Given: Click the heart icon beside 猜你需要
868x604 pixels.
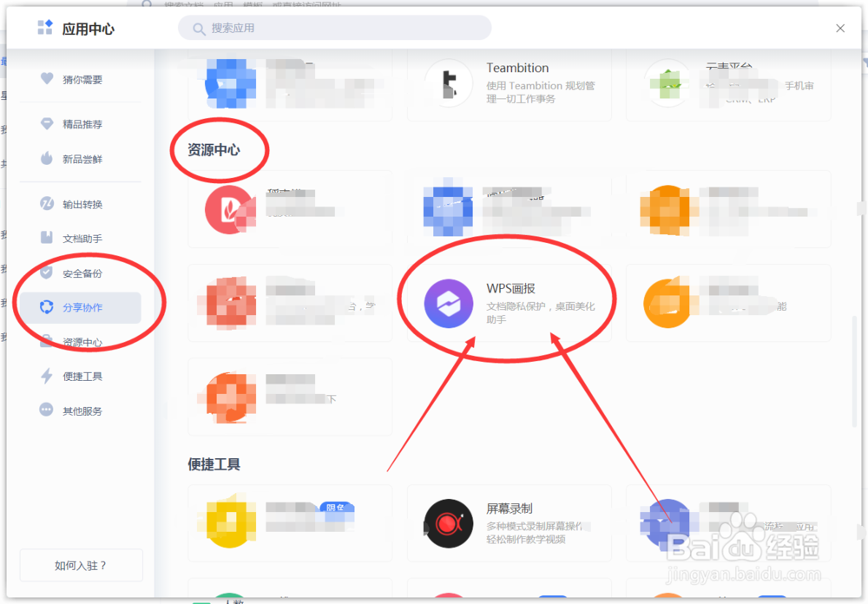Looking at the screenshot, I should coord(47,78).
